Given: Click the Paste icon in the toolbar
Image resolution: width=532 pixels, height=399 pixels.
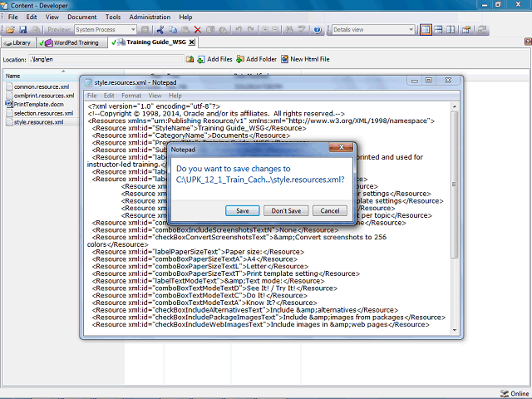Looking at the screenshot, I should (x=185, y=30).
